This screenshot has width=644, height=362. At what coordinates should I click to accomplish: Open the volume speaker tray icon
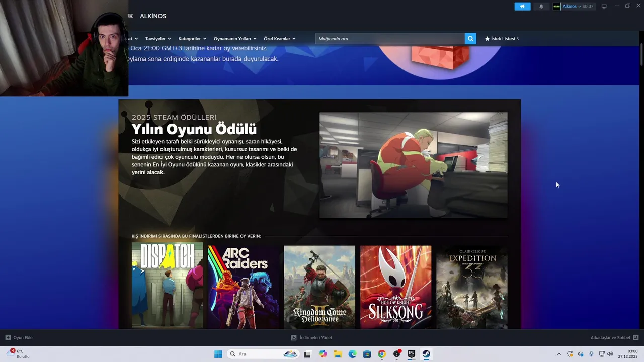(610, 354)
